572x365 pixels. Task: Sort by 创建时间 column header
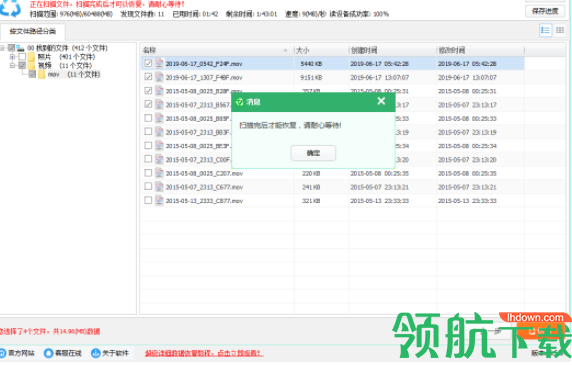click(x=392, y=50)
